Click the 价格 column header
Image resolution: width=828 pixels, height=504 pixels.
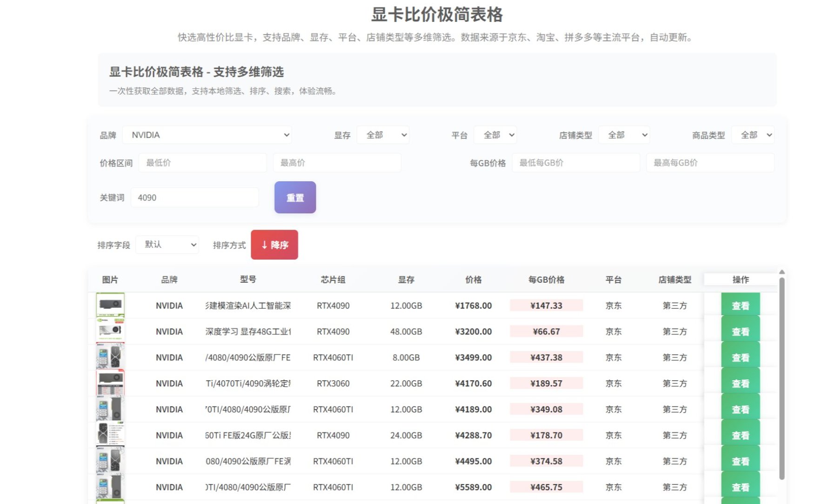474,279
